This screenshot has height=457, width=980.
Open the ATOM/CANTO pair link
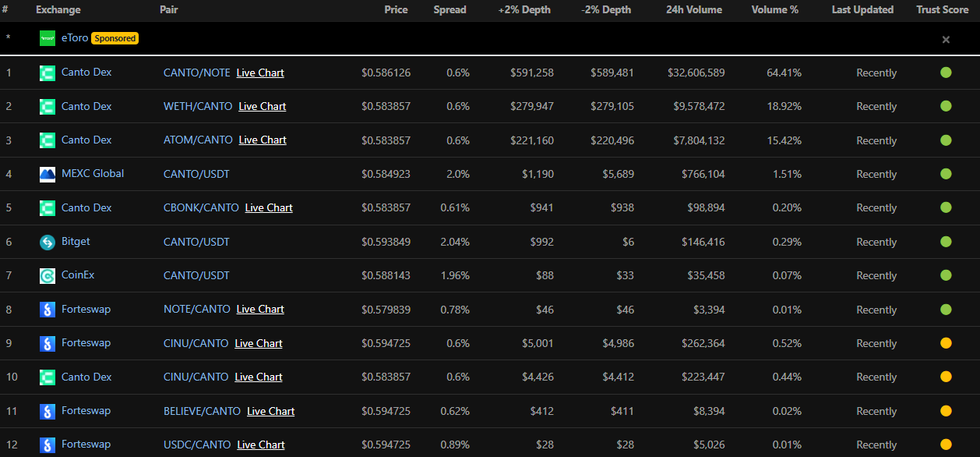pyautogui.click(x=198, y=140)
